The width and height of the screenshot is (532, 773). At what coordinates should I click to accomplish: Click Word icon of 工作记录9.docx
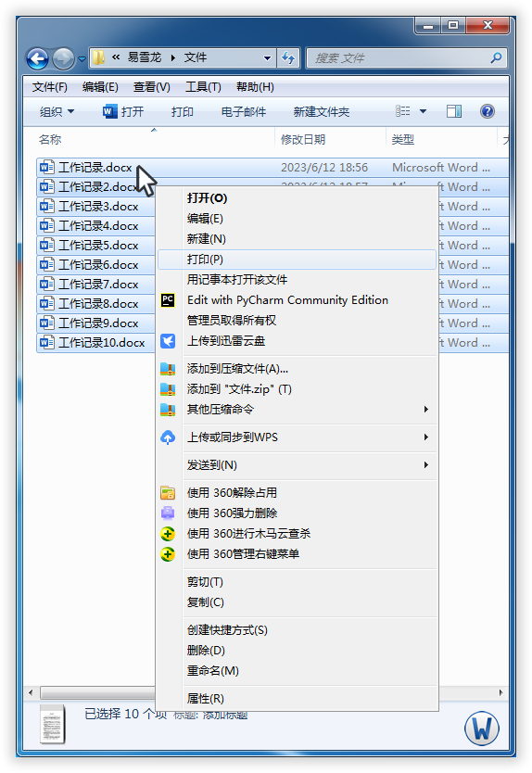pyautogui.click(x=47, y=323)
